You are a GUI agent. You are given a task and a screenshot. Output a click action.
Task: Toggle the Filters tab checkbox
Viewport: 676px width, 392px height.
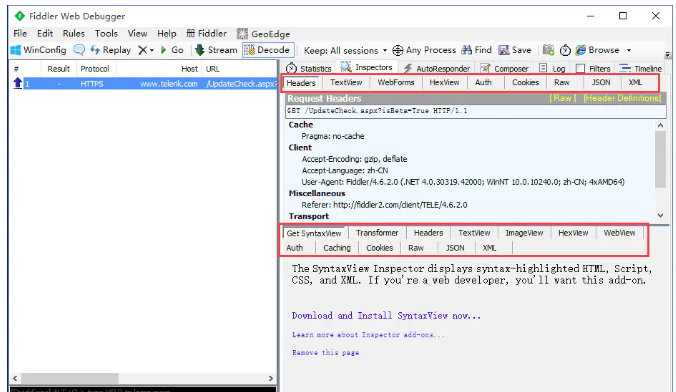(x=580, y=69)
